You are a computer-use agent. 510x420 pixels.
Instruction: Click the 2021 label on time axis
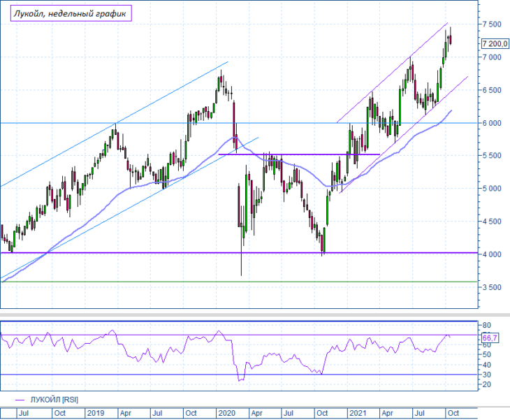358,413
